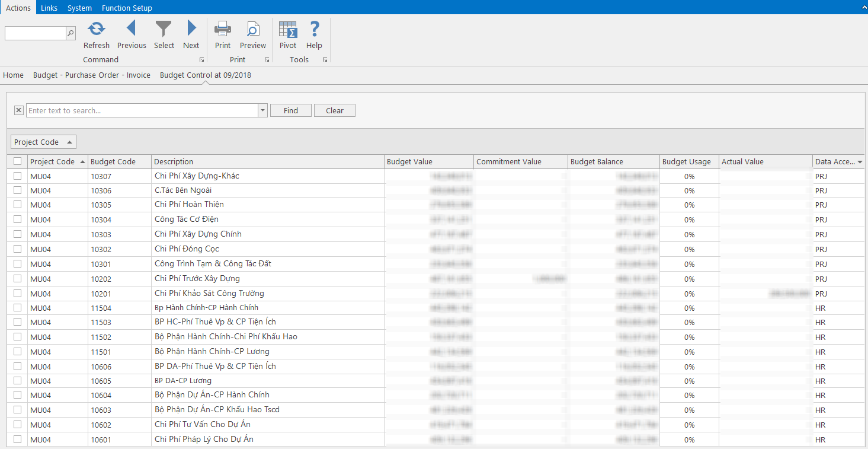Close the find panel X icon
This screenshot has width=868, height=449.
(x=18, y=110)
